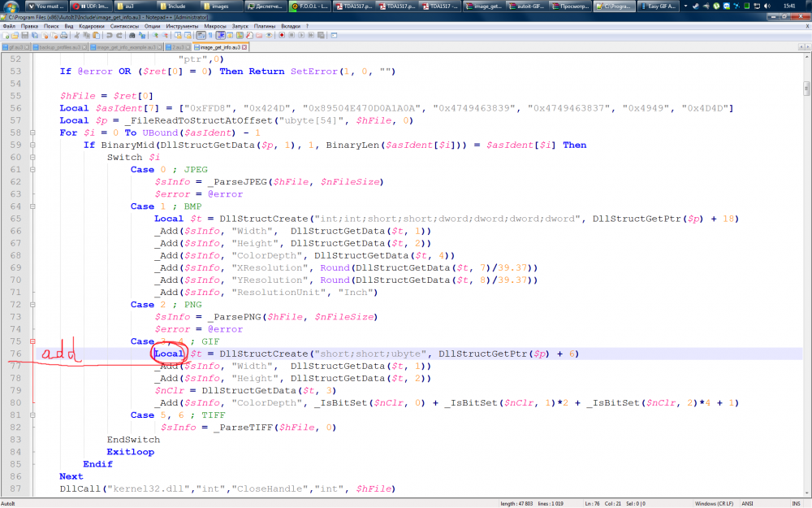
Task: Click the Print toolbar icon
Action: pos(63,35)
